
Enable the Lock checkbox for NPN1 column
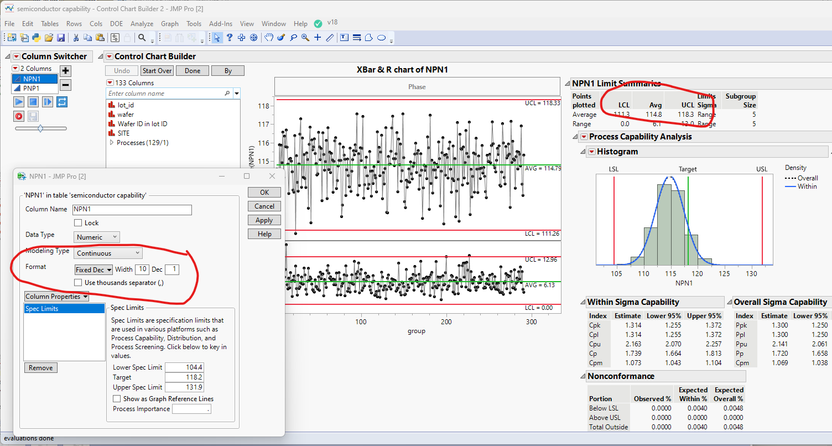click(79, 223)
